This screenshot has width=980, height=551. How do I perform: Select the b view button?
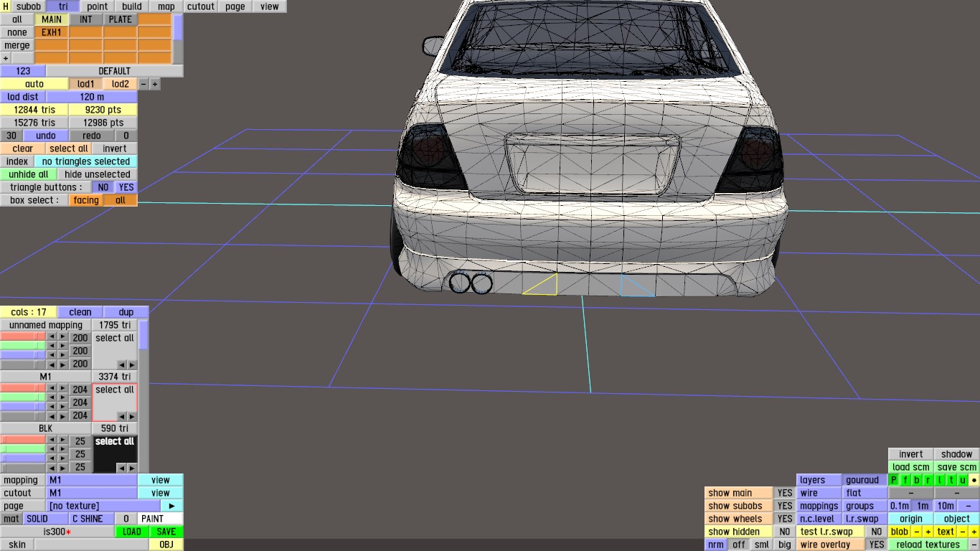click(917, 480)
